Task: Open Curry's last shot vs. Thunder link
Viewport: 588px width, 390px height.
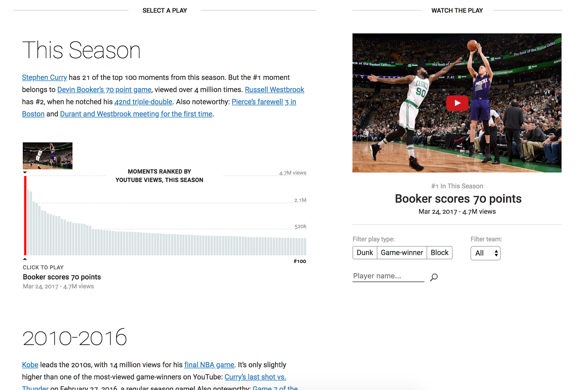Action: pyautogui.click(x=255, y=377)
